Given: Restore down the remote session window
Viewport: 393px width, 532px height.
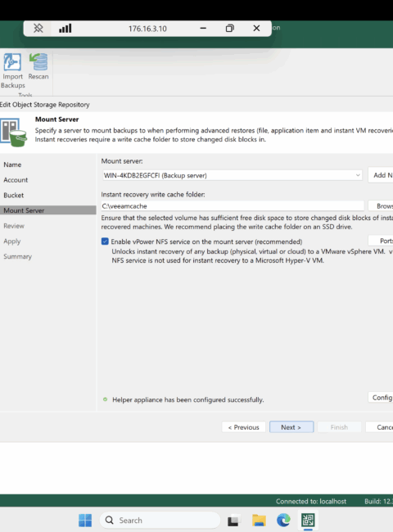Looking at the screenshot, I should click(230, 28).
